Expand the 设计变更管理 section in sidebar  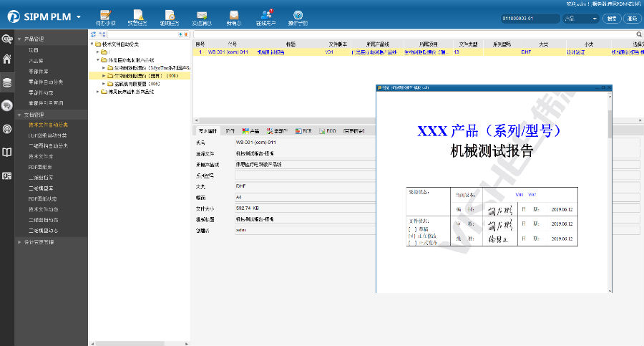44,242
